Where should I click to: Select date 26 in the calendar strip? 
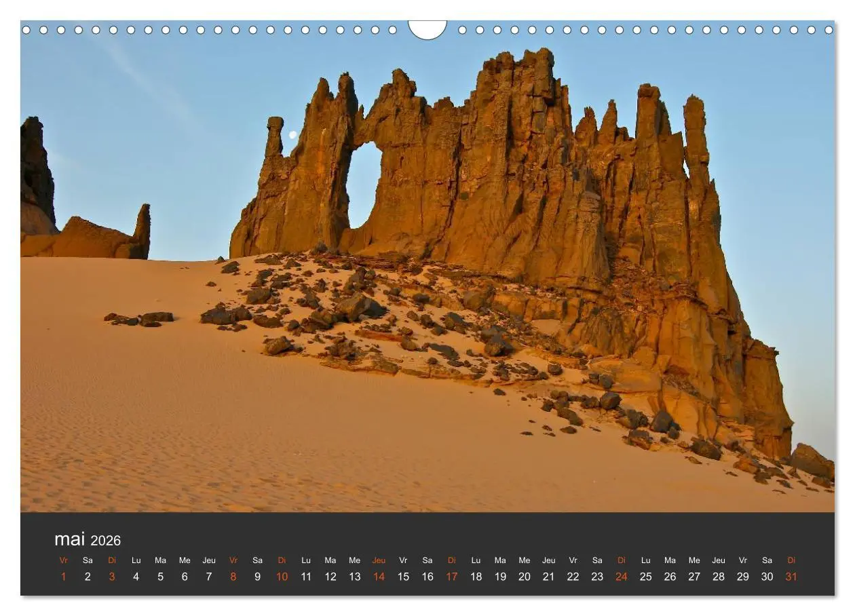click(670, 577)
